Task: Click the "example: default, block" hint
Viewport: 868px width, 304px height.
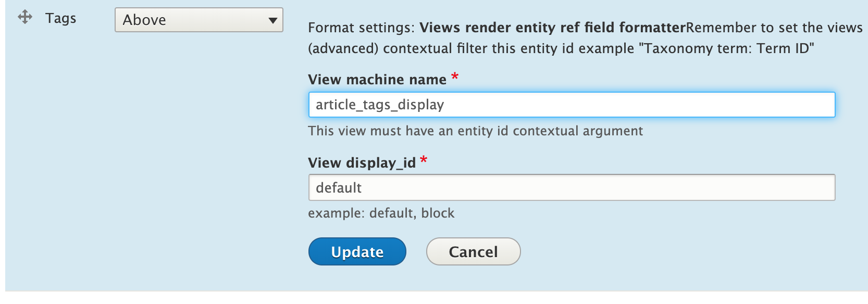Action: tap(381, 213)
